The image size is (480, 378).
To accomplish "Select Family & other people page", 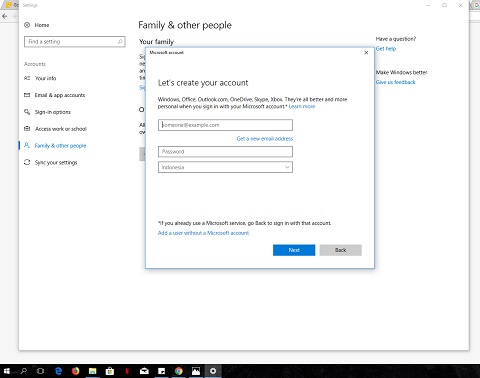I will 60,146.
